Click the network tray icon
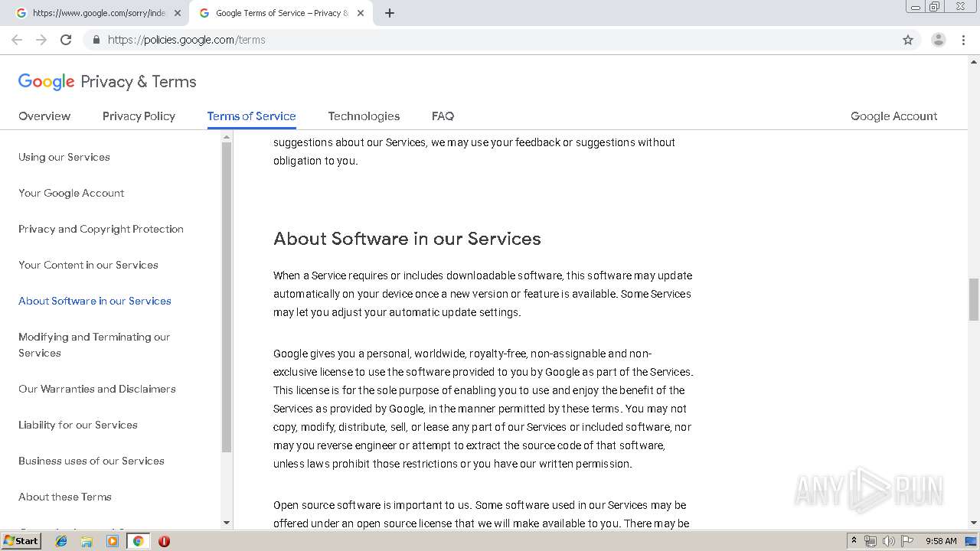Image resolution: width=980 pixels, height=551 pixels. pos(871,541)
